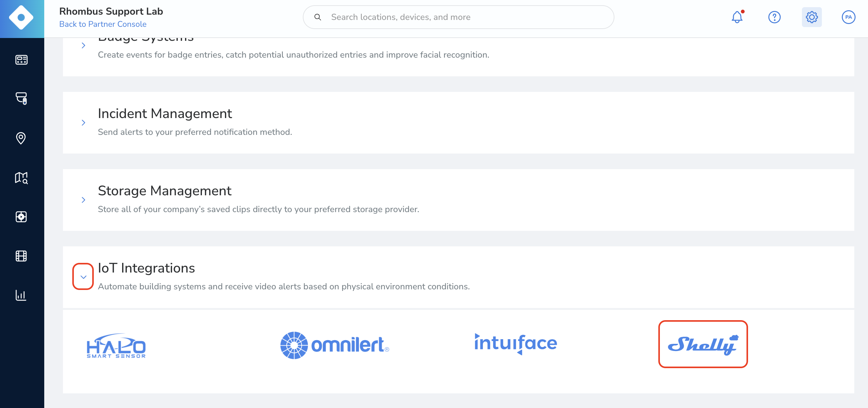Viewport: 868px width, 408px height.
Task: Expand the Incident Management section
Action: 83,123
